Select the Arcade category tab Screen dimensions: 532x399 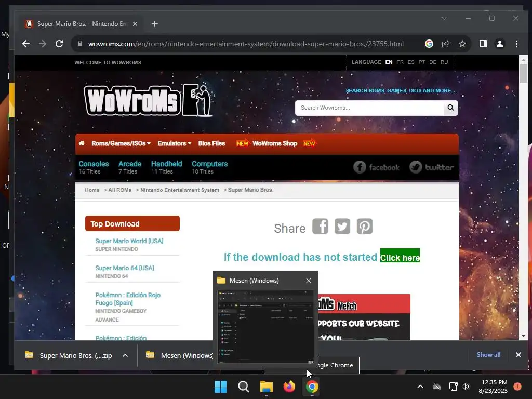129,167
